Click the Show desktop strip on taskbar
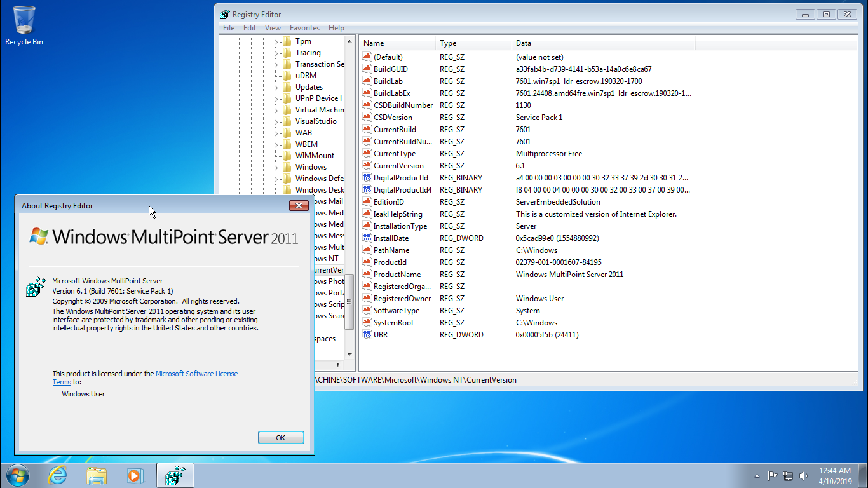This screenshot has width=868, height=488. (x=863, y=475)
